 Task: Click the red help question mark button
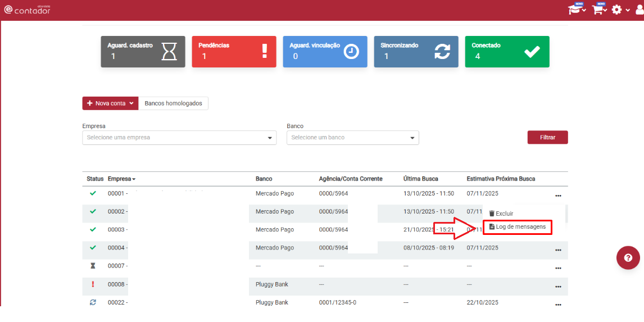[628, 258]
